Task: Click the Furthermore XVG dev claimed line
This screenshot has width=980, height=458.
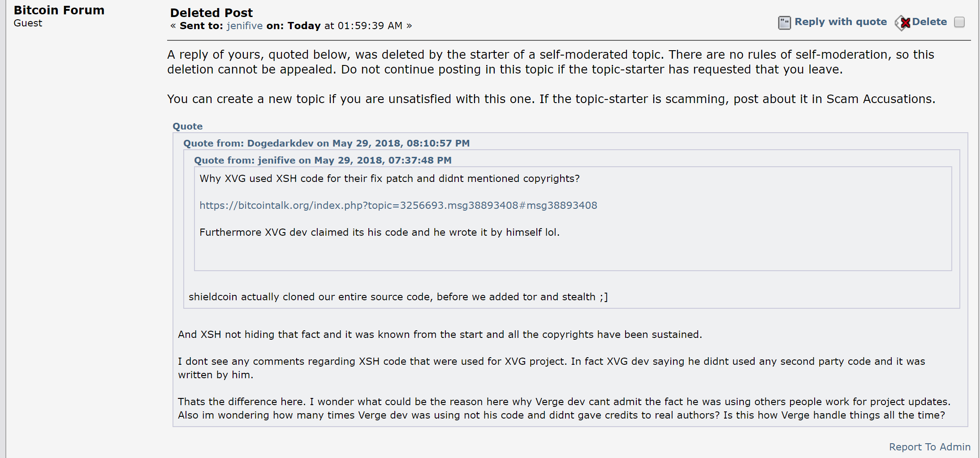Action: click(x=380, y=232)
